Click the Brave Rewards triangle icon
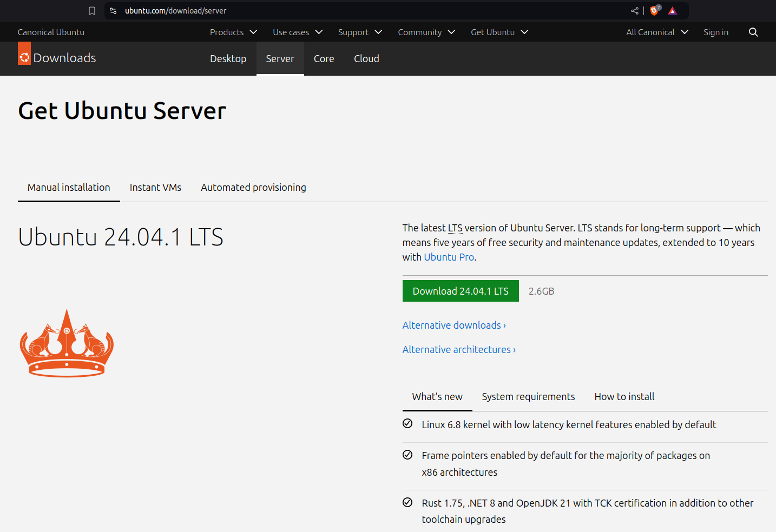This screenshot has width=776, height=532. point(673,11)
